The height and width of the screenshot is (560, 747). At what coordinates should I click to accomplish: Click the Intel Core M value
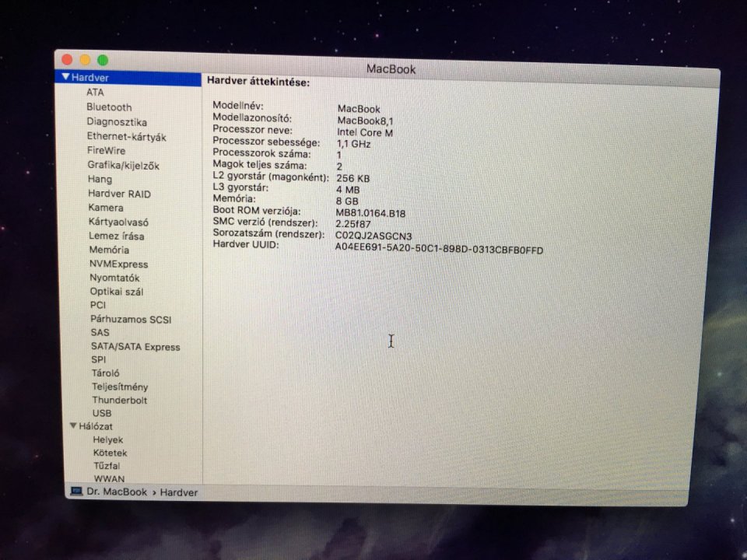pos(365,132)
